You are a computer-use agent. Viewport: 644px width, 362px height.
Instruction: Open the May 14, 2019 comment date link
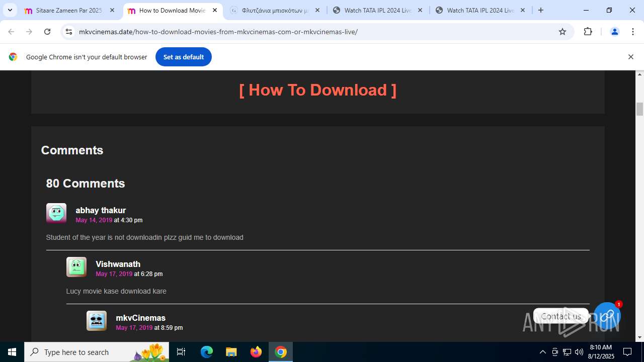coord(94,220)
